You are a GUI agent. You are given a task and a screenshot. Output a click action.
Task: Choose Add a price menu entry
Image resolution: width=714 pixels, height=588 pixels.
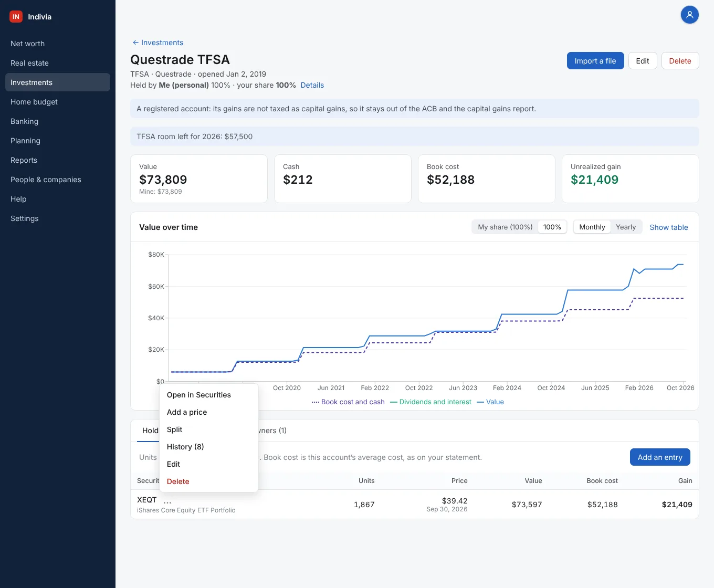click(x=209, y=412)
